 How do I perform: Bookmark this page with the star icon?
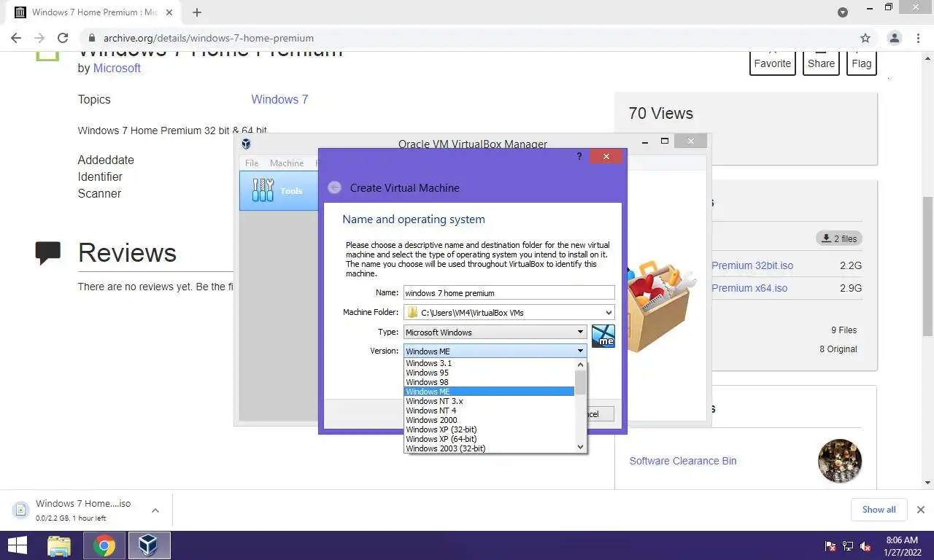(x=865, y=38)
